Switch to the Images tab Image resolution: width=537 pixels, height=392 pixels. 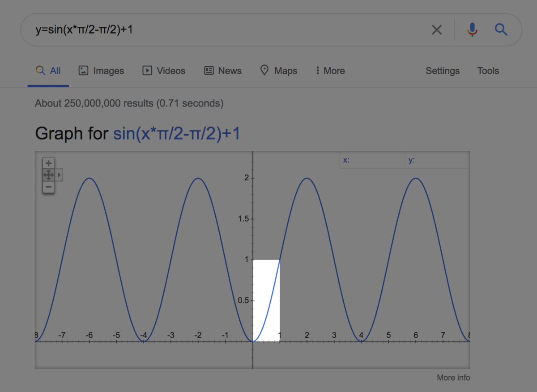[x=101, y=71]
